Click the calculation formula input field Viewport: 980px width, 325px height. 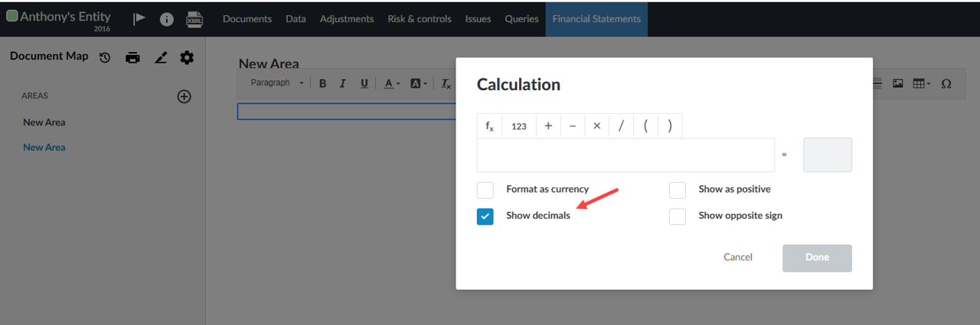(x=626, y=155)
